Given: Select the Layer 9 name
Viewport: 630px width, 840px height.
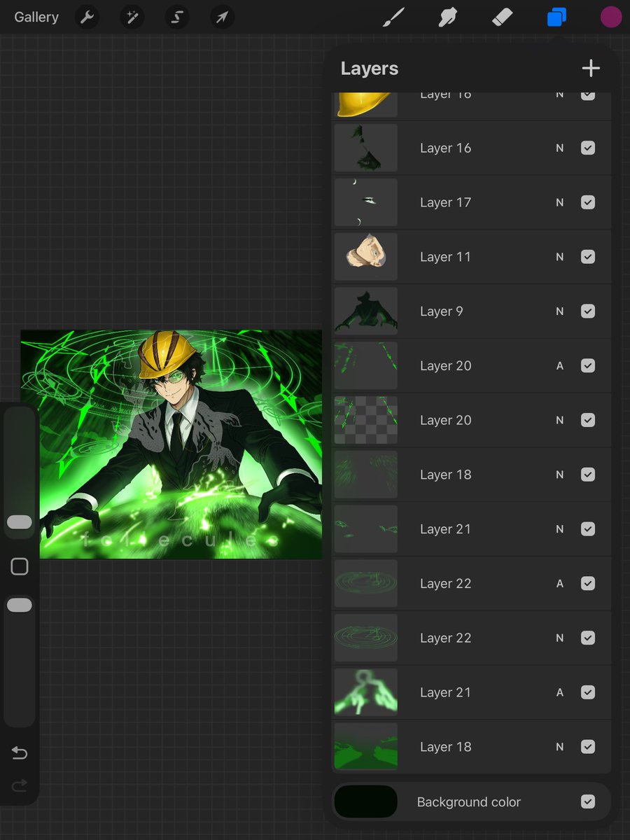Looking at the screenshot, I should (441, 311).
